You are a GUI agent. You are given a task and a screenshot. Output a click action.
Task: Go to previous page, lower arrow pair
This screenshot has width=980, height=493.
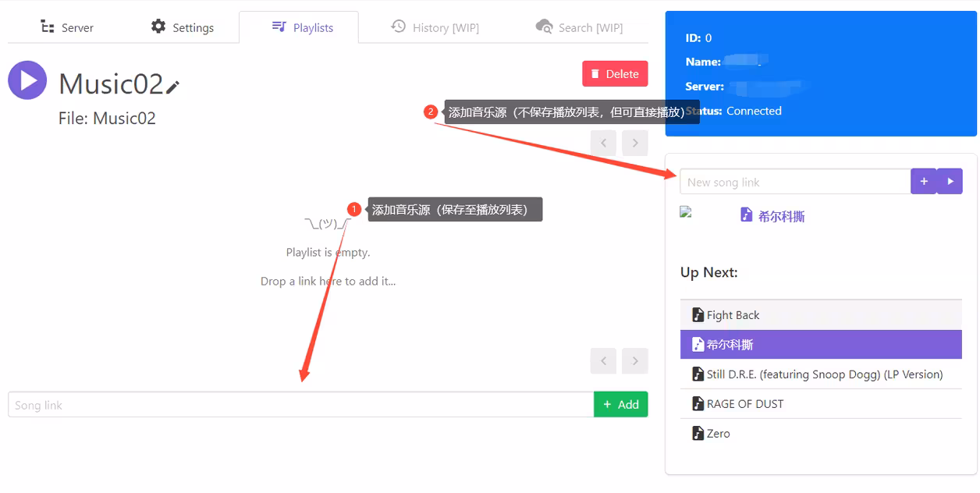pyautogui.click(x=604, y=360)
